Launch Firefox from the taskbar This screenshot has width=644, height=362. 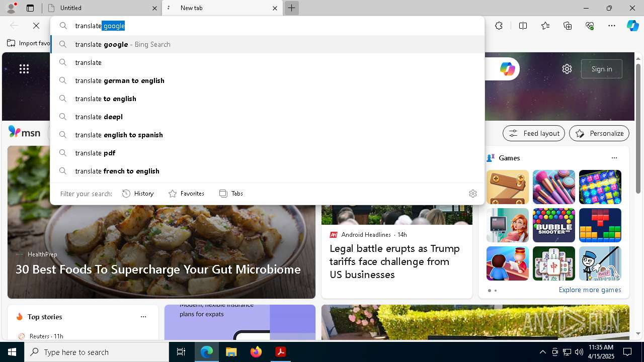256,352
